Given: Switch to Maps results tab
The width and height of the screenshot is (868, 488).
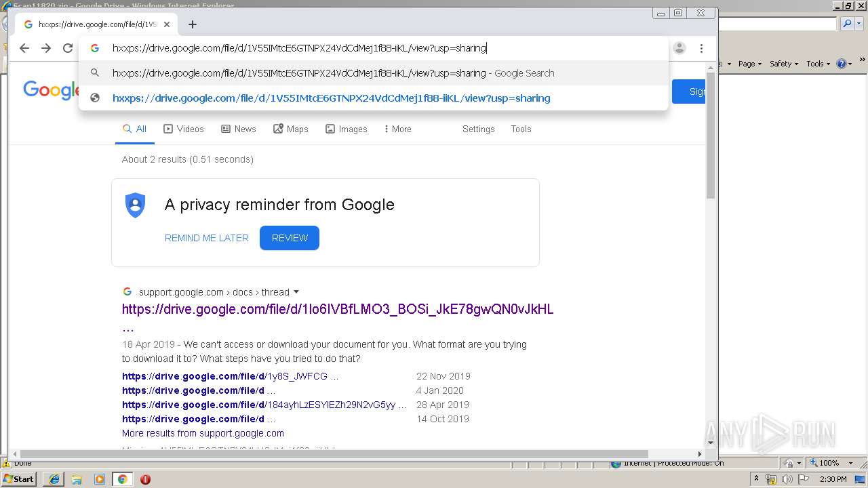Looking at the screenshot, I should 290,129.
